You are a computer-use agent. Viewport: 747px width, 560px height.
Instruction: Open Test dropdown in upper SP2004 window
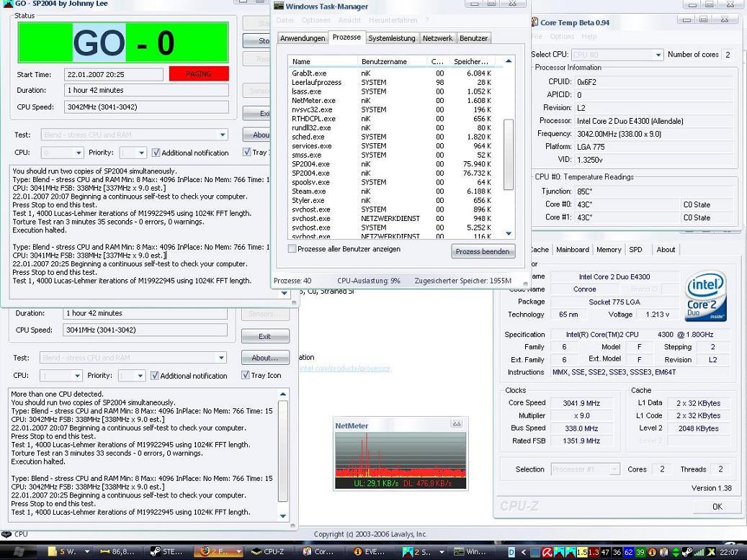click(x=222, y=135)
